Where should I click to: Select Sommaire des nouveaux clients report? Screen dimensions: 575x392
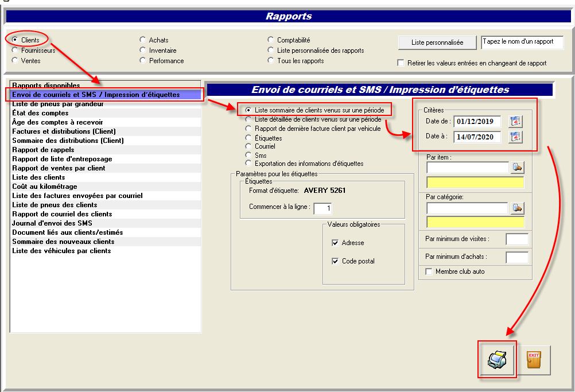(x=106, y=241)
